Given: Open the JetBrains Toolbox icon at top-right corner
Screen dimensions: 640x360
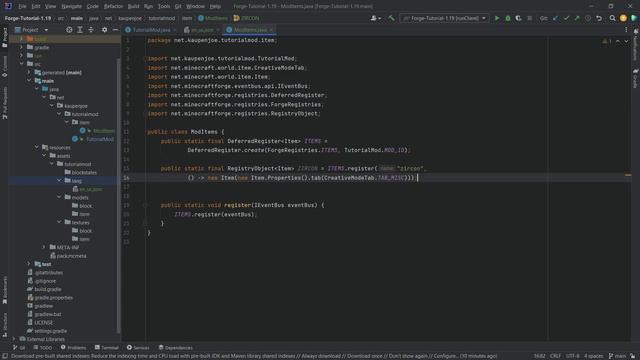Looking at the screenshot, I should [x=634, y=18].
